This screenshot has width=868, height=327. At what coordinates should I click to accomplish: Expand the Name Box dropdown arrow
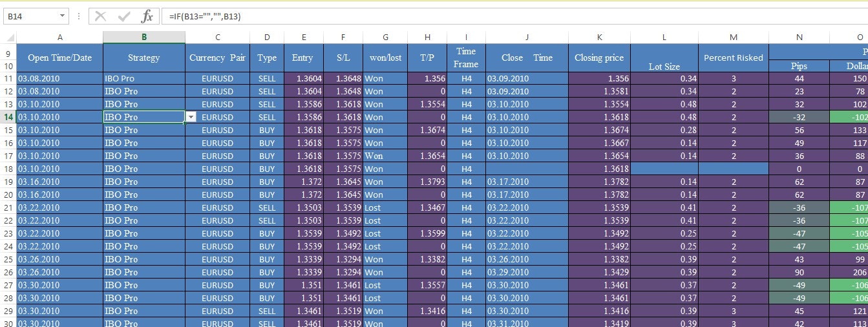[62, 16]
